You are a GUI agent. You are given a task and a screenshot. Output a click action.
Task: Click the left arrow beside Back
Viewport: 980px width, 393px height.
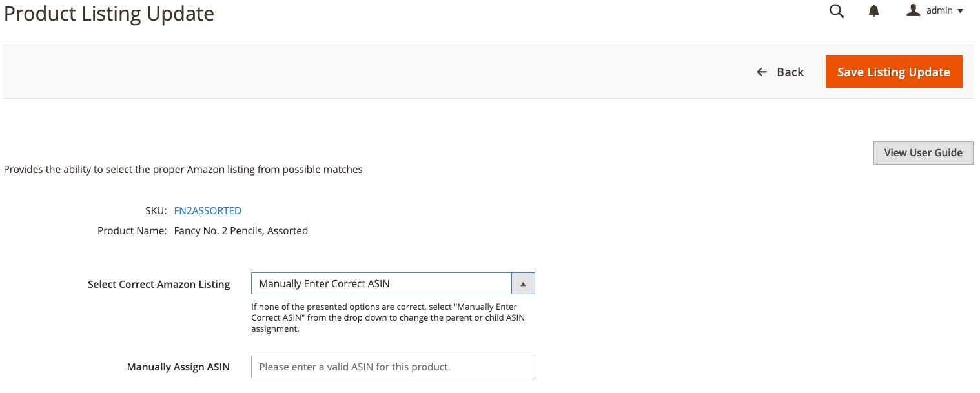[x=762, y=72]
